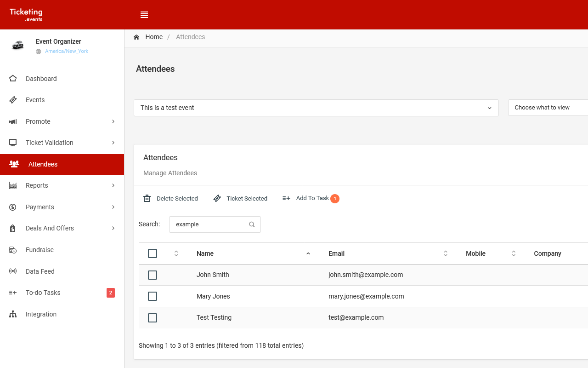Click the Add To Task count badge
The height and width of the screenshot is (368, 588).
pyautogui.click(x=335, y=199)
